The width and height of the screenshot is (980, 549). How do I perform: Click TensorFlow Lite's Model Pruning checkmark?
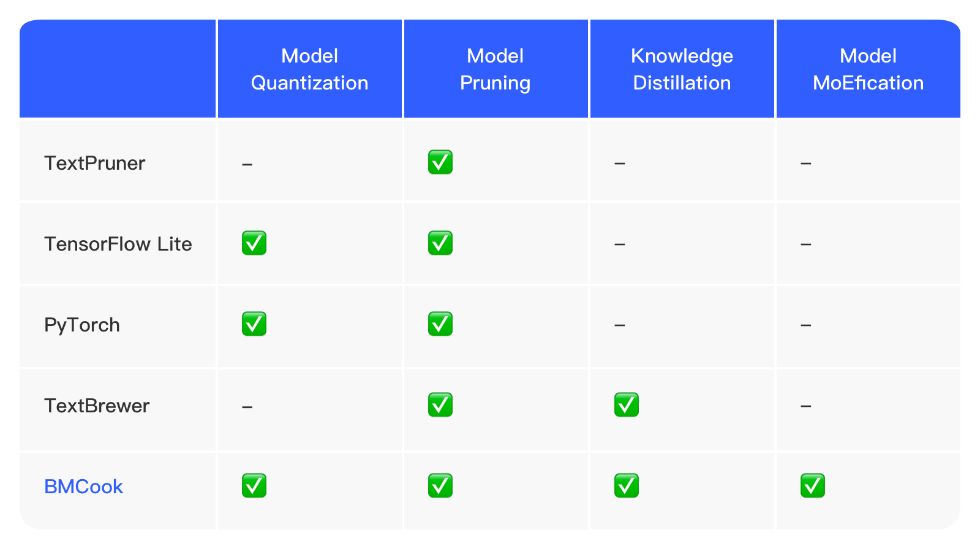tap(440, 243)
